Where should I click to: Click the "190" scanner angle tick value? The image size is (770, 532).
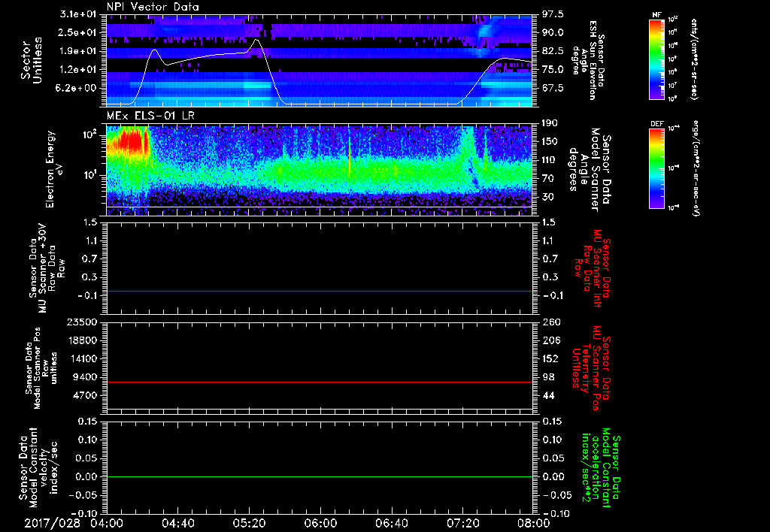pyautogui.click(x=550, y=123)
